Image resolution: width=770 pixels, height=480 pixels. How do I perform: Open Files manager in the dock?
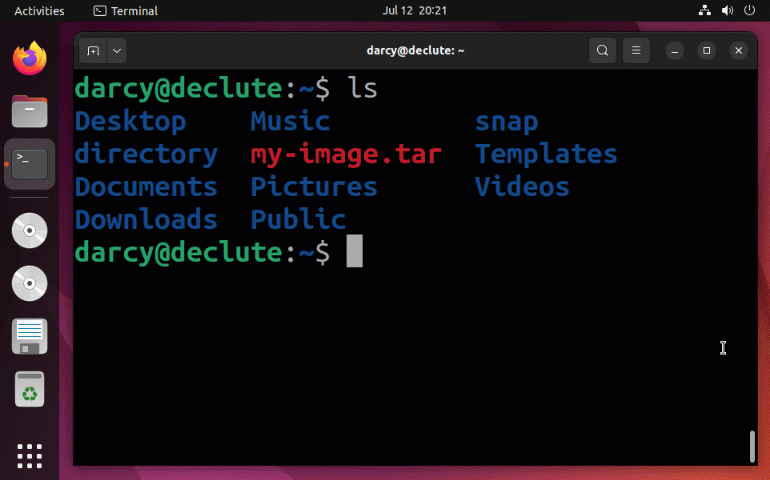(30, 110)
